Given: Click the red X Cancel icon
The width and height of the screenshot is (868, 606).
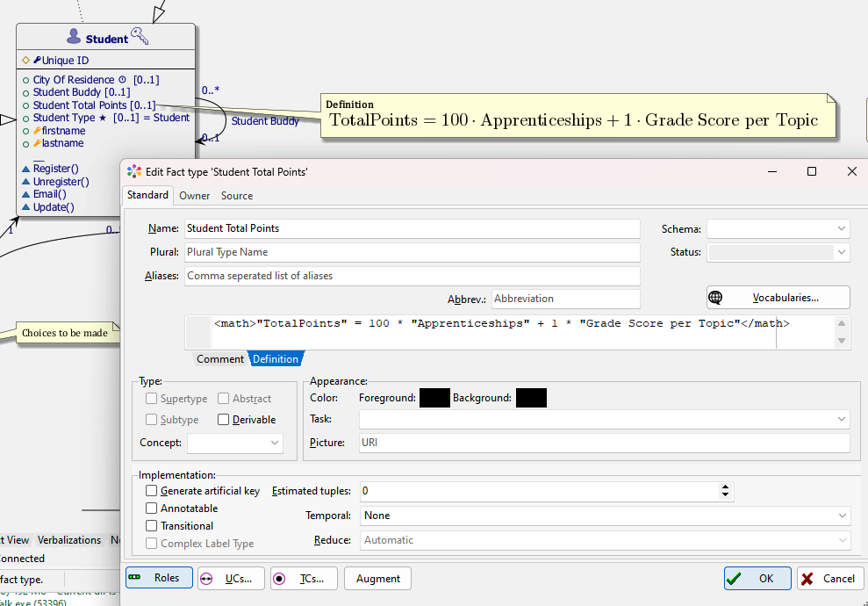Looking at the screenshot, I should click(x=807, y=579).
